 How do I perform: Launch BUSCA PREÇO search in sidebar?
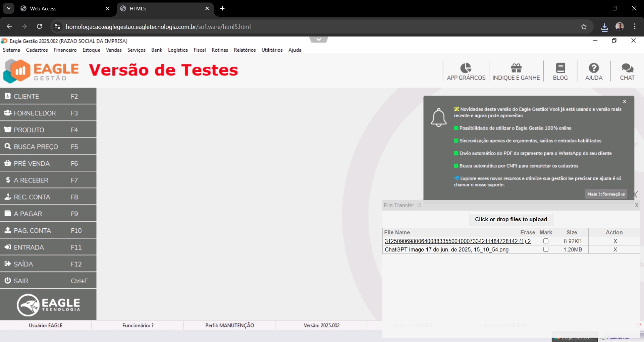[x=48, y=147]
